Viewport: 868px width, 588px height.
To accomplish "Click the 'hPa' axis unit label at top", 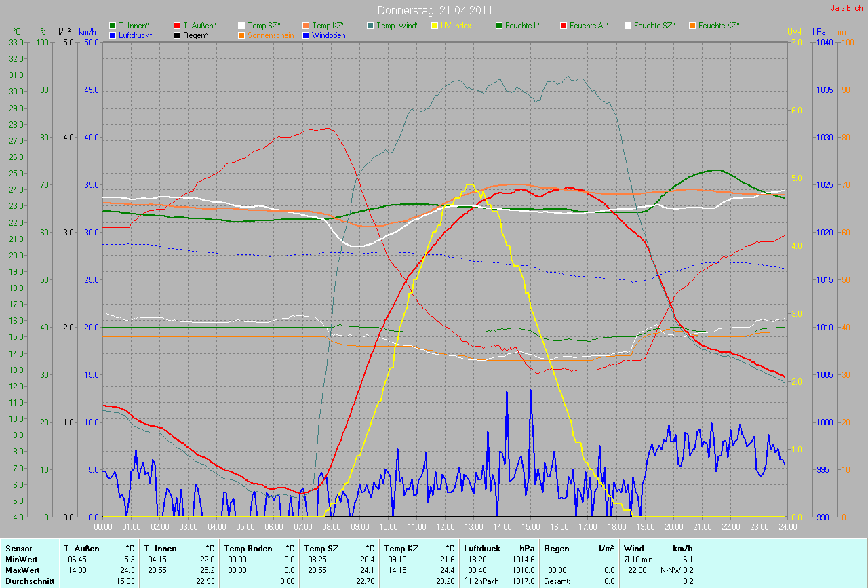I will click(819, 32).
